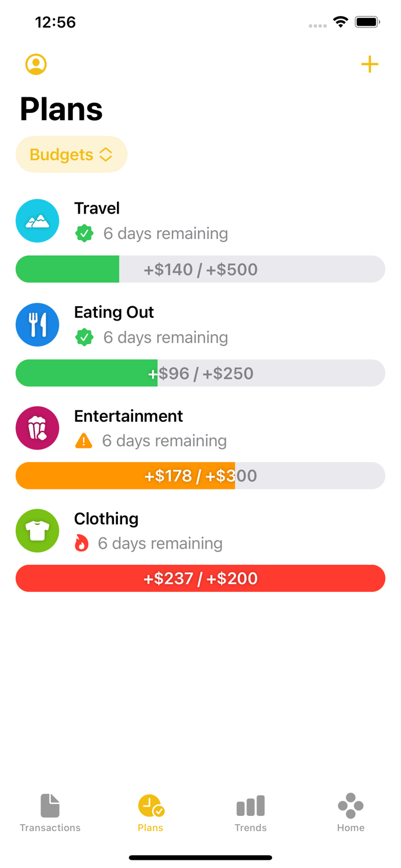The image size is (401, 868).
Task: Tap the Eating Out remaining days label
Action: click(x=165, y=337)
